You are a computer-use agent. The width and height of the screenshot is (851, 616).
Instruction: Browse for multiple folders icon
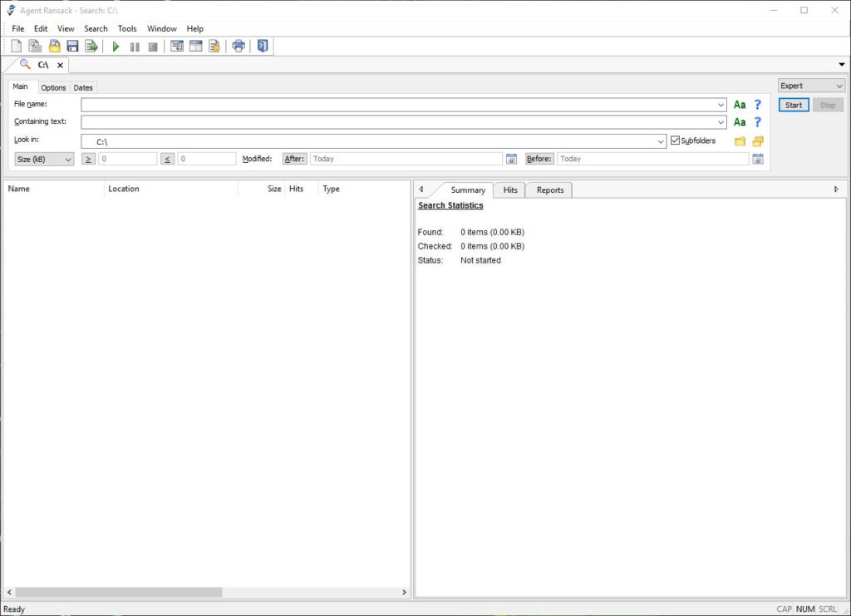pyautogui.click(x=758, y=141)
